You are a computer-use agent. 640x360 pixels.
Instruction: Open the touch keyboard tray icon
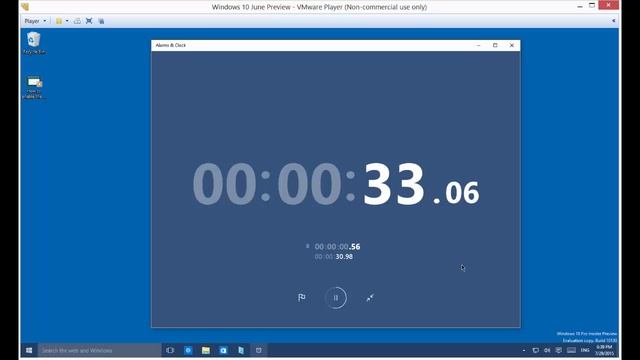(x=571, y=350)
